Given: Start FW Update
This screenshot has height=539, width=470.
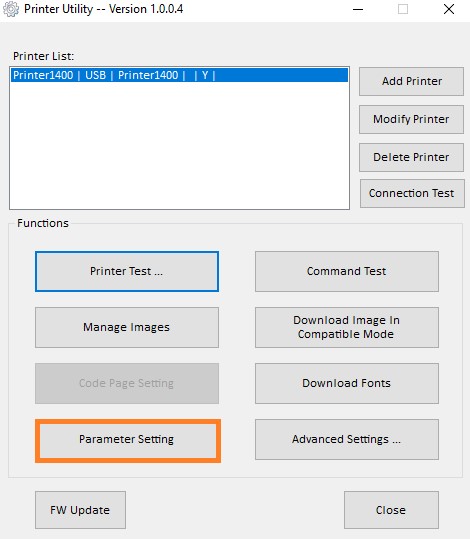Looking at the screenshot, I should point(80,510).
